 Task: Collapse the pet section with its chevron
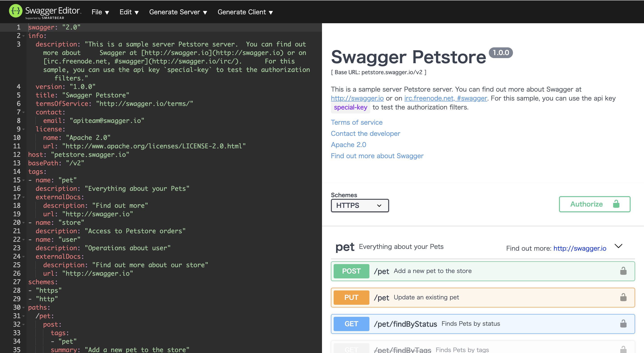click(x=618, y=246)
